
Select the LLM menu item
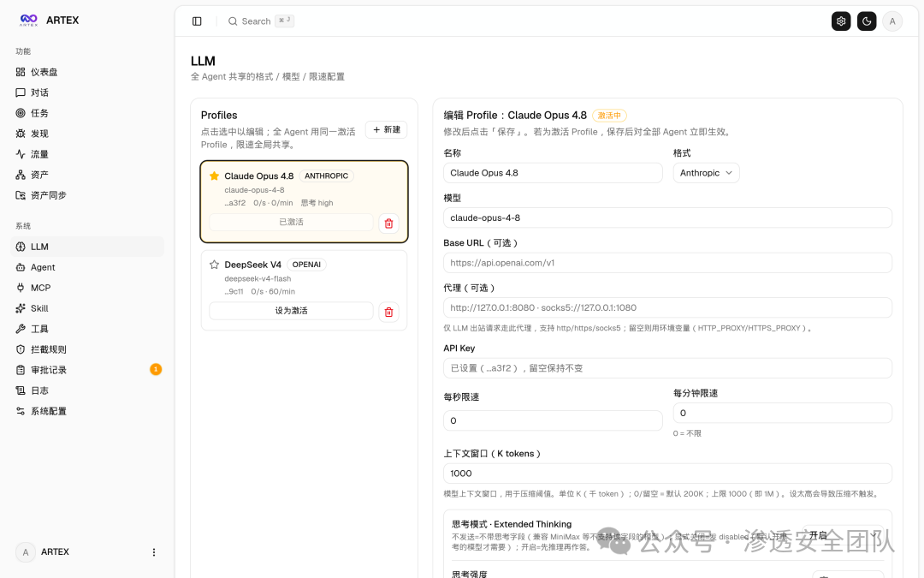pyautogui.click(x=87, y=247)
